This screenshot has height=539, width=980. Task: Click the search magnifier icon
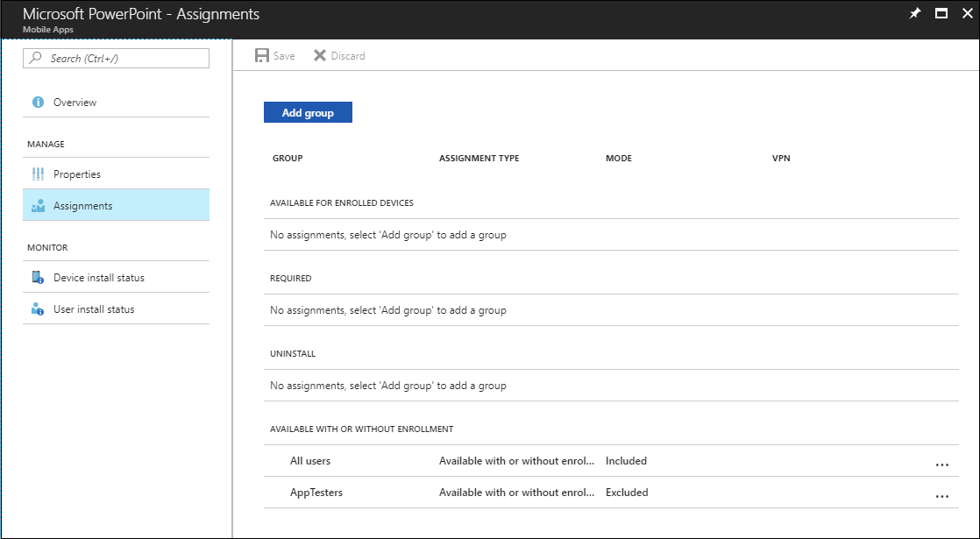pos(36,58)
